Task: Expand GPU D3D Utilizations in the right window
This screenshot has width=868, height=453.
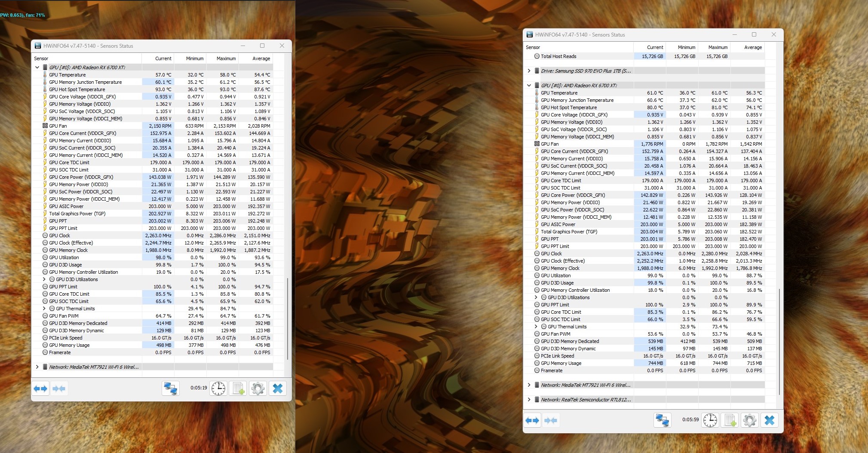Action: tap(536, 297)
